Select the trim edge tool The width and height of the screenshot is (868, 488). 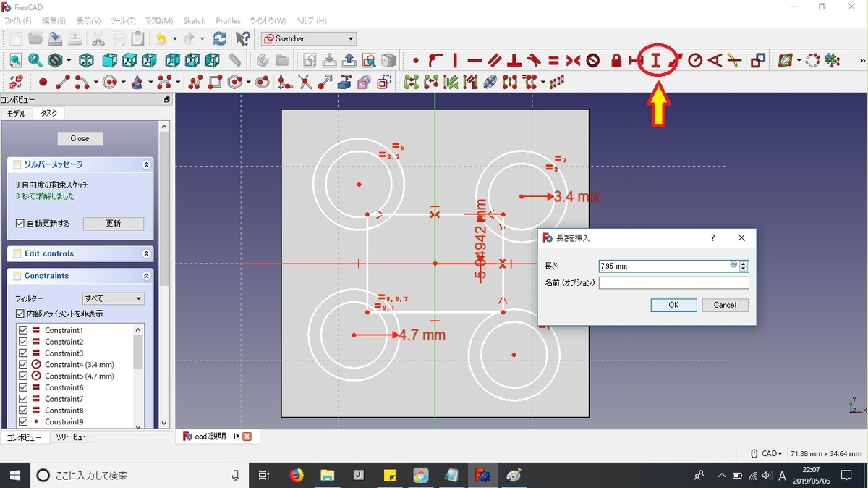(x=305, y=82)
